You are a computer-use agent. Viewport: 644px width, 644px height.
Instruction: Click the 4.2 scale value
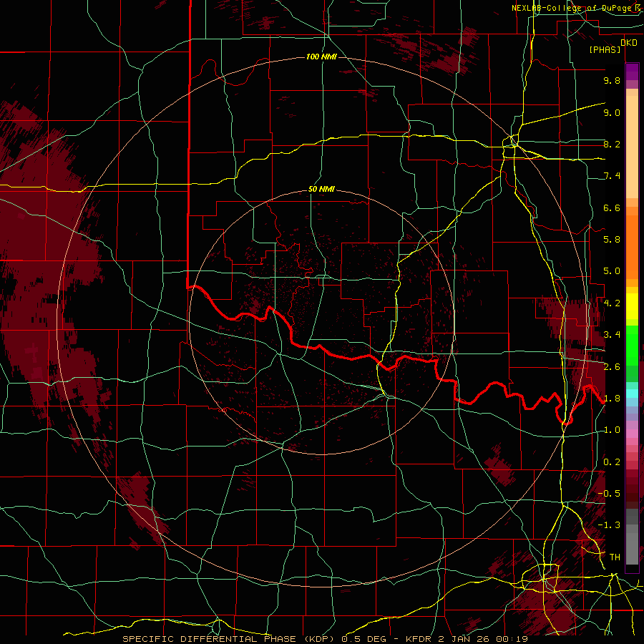[612, 303]
